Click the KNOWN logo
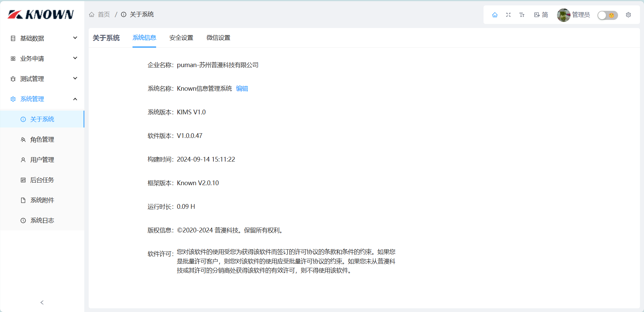644x312 pixels. (41, 15)
